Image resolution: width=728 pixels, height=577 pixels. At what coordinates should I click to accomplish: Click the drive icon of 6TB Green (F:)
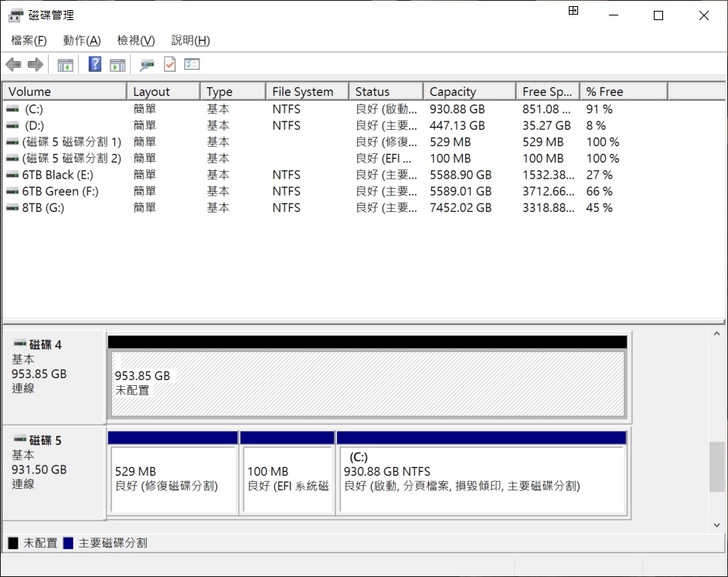pyautogui.click(x=13, y=191)
